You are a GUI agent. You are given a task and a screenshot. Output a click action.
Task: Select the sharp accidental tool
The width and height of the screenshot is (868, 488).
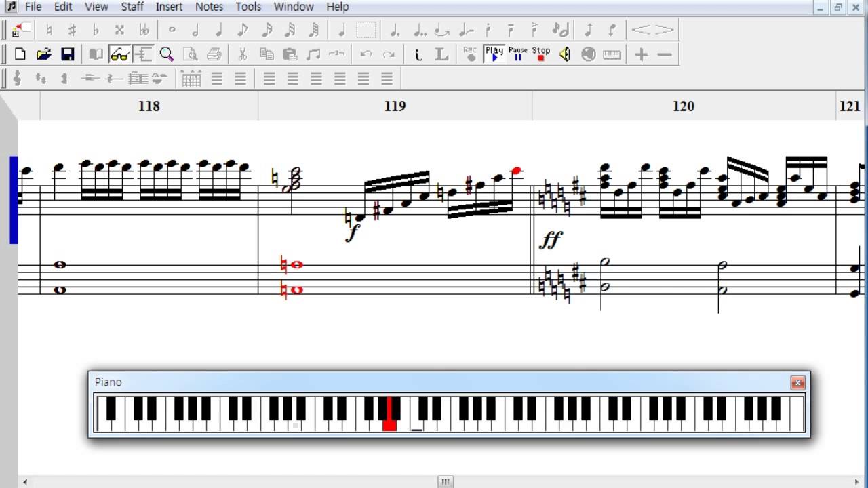[x=72, y=30]
